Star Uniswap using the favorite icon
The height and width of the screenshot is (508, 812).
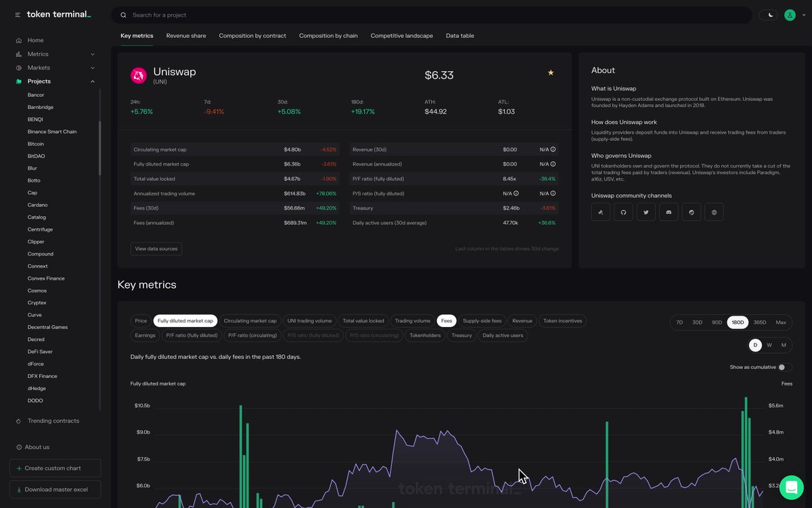click(x=550, y=72)
